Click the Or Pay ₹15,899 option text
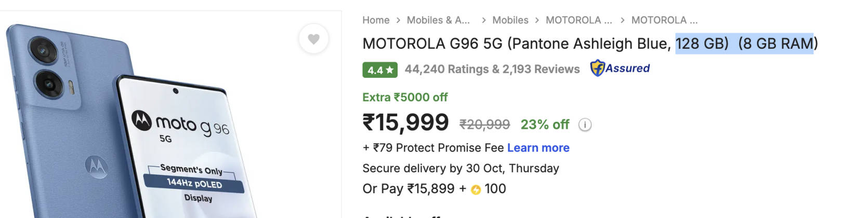Screen dimensions: 868x218 click(x=409, y=189)
